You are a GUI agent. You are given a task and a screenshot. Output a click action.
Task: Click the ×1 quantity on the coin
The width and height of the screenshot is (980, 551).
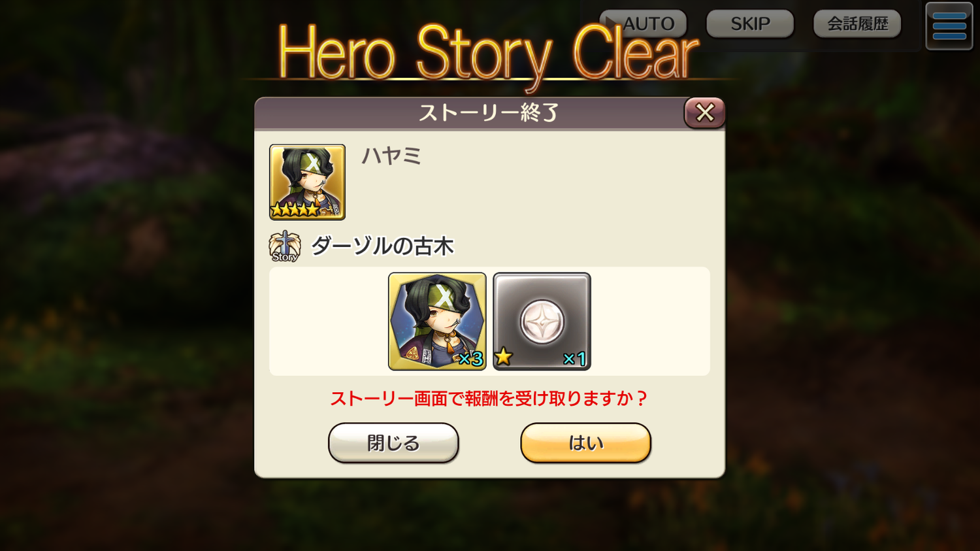click(574, 359)
